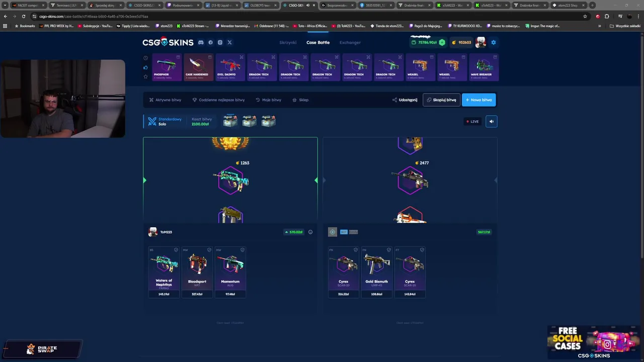
Task: Open the Facebook link icon in header
Action: click(x=210, y=43)
